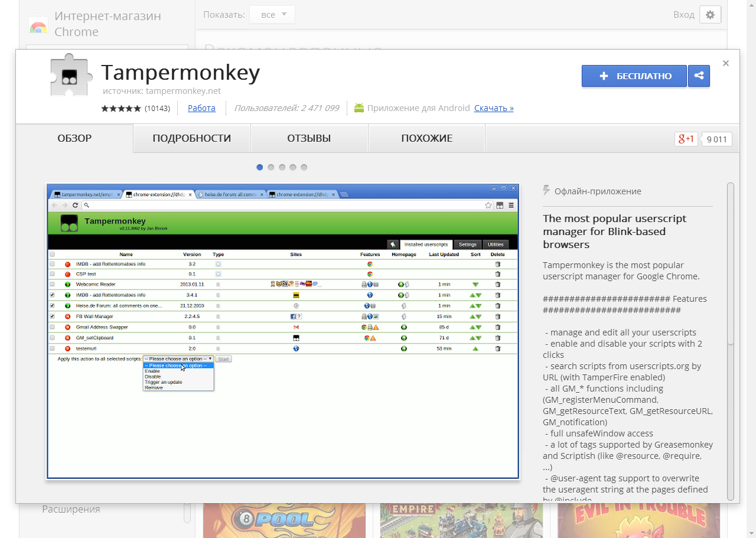Viewport: 756px width, 538px height.
Task: Select the second screenshot carousel dot
Action: pyautogui.click(x=271, y=167)
